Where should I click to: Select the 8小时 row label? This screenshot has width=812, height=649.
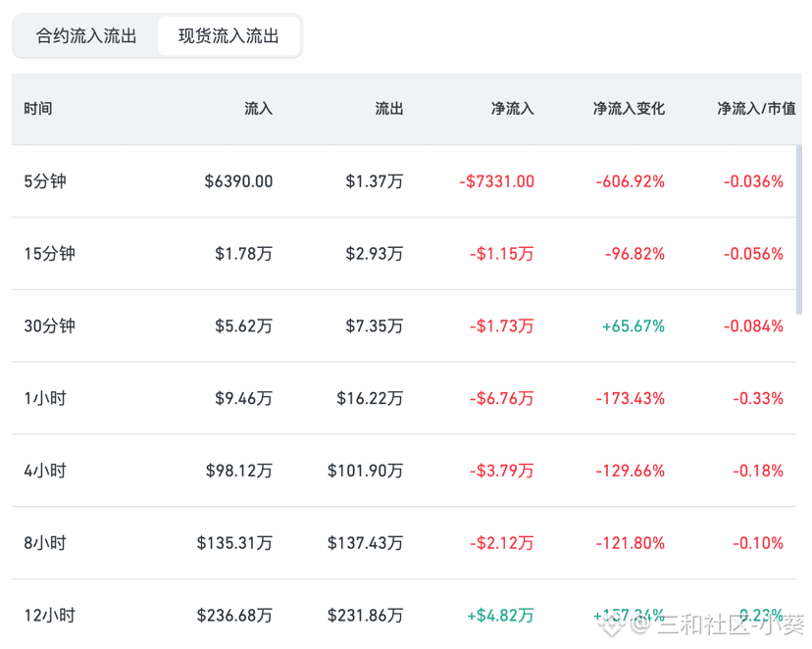tap(45, 543)
